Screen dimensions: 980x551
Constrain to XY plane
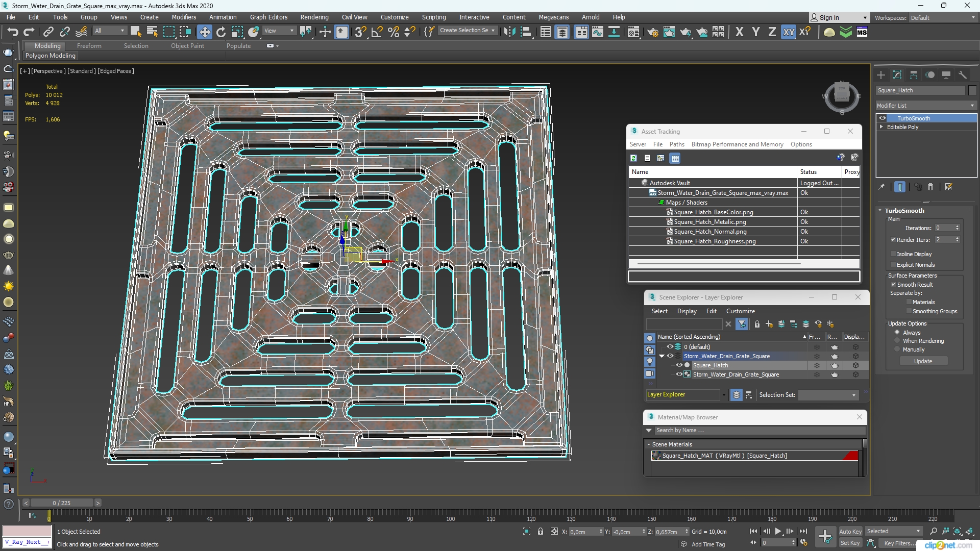789,32
